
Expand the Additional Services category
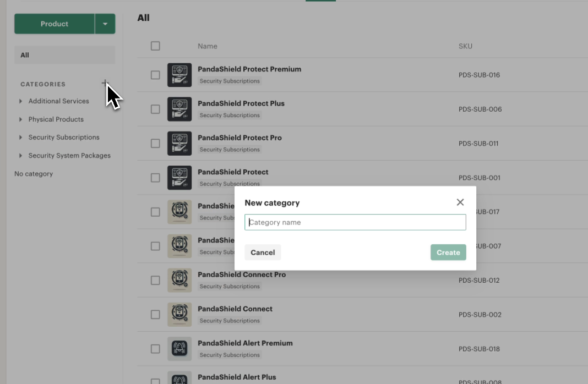[x=21, y=101]
